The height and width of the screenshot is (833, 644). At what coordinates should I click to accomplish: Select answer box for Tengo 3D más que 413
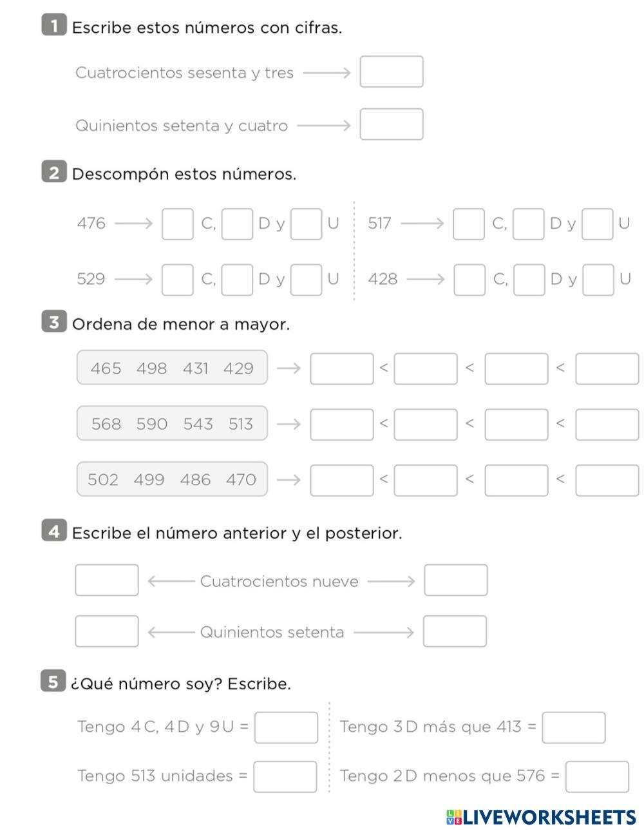(x=573, y=727)
